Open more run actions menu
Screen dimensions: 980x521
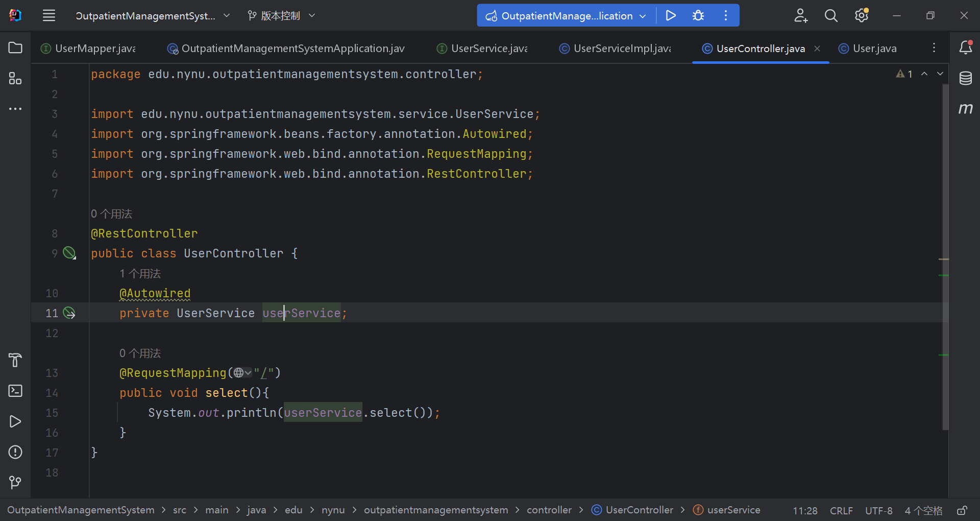pyautogui.click(x=726, y=15)
